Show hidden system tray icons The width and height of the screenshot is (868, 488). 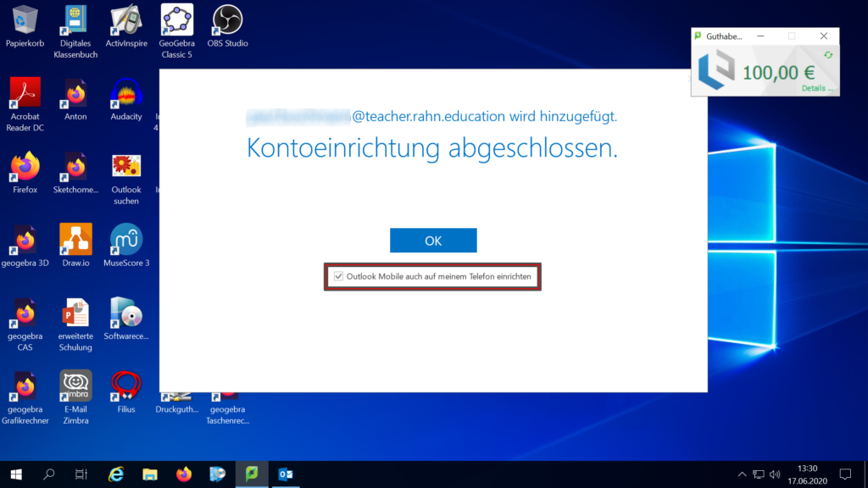742,474
